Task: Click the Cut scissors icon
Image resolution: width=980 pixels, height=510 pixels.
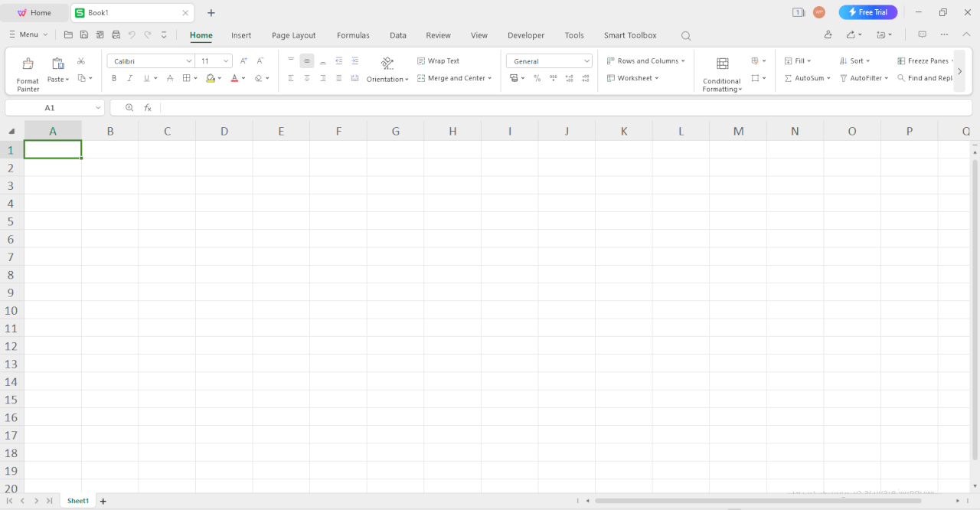Action: (81, 61)
